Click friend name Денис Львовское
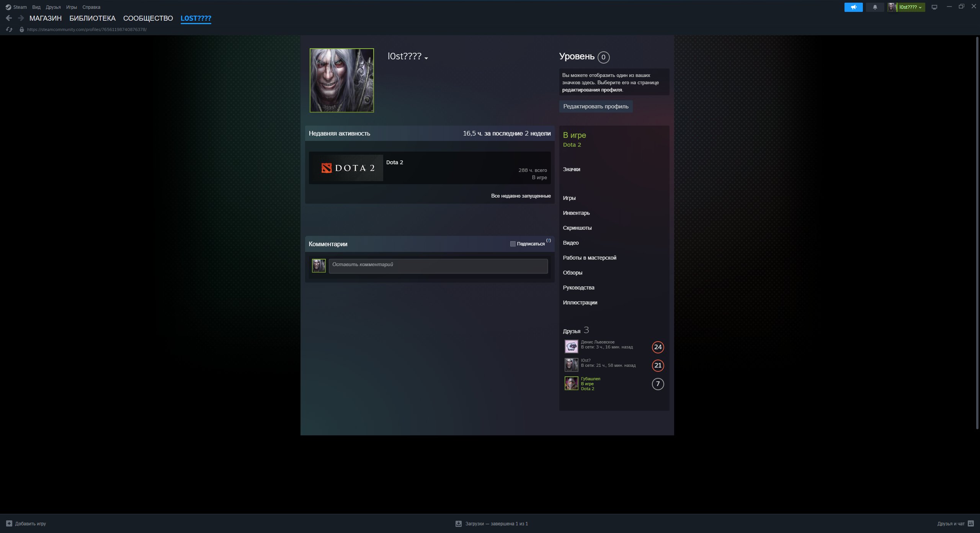Viewport: 980px width, 533px height. pos(598,342)
